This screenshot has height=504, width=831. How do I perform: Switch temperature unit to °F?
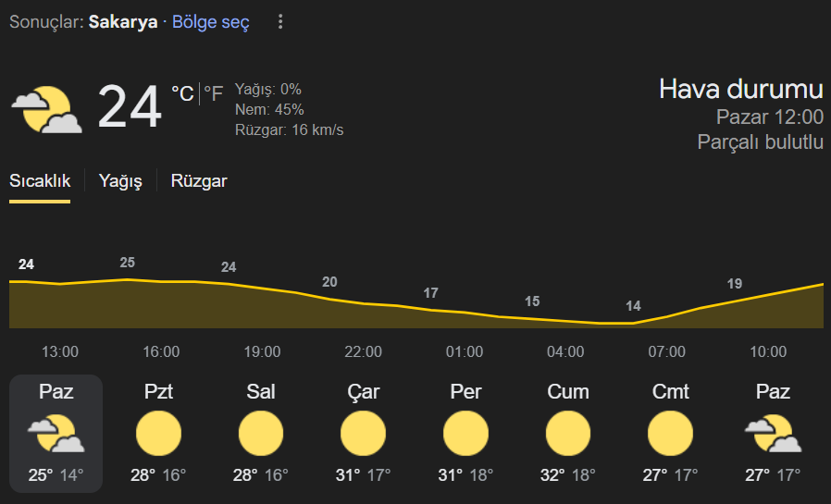214,93
